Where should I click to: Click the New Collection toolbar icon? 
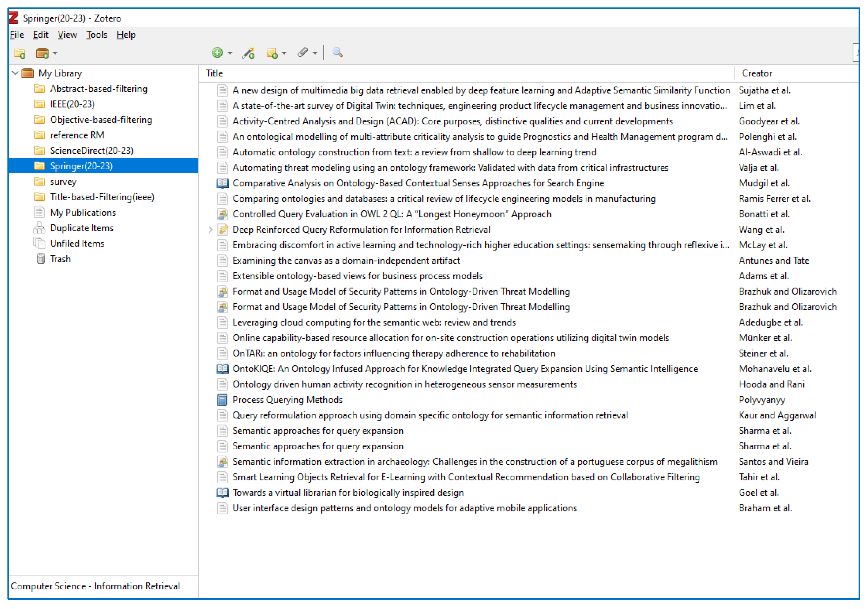(19, 53)
